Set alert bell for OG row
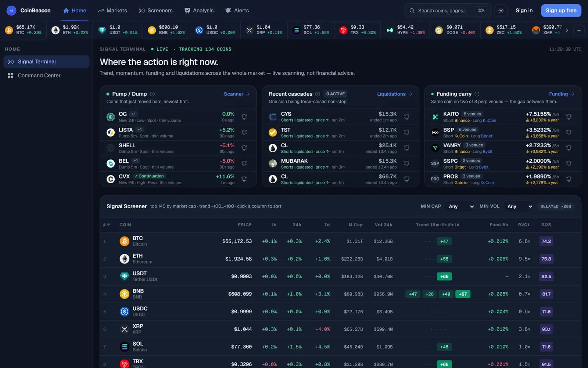The width and height of the screenshot is (588, 368). click(x=244, y=117)
